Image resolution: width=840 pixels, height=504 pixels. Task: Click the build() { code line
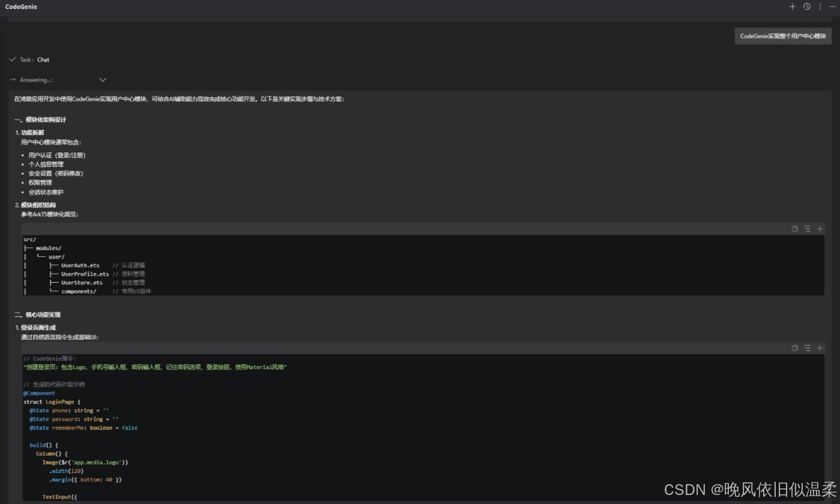click(x=44, y=445)
